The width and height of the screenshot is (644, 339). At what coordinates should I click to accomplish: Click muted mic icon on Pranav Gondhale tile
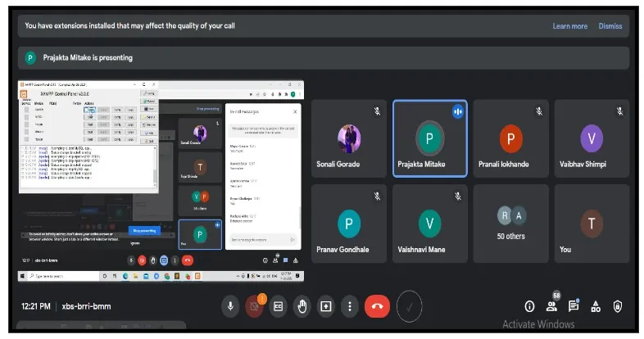(x=377, y=197)
